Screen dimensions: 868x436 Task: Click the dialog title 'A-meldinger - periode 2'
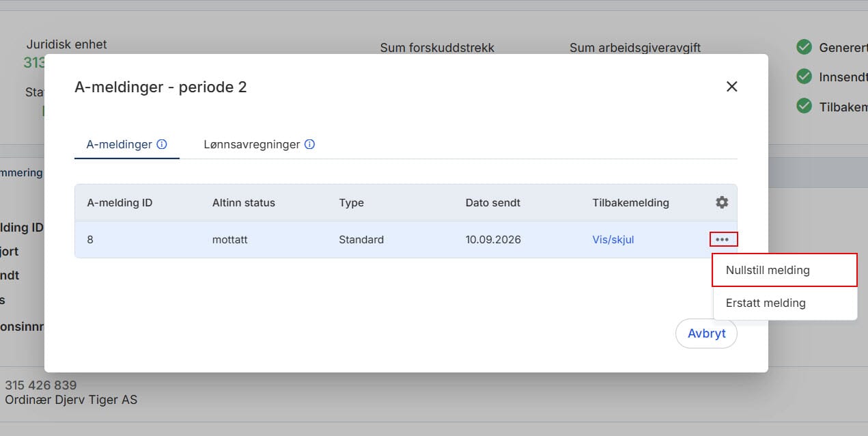[x=160, y=87]
